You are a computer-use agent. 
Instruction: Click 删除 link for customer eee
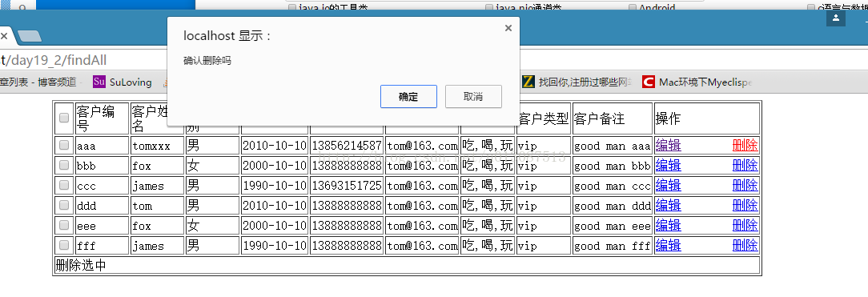tap(745, 225)
